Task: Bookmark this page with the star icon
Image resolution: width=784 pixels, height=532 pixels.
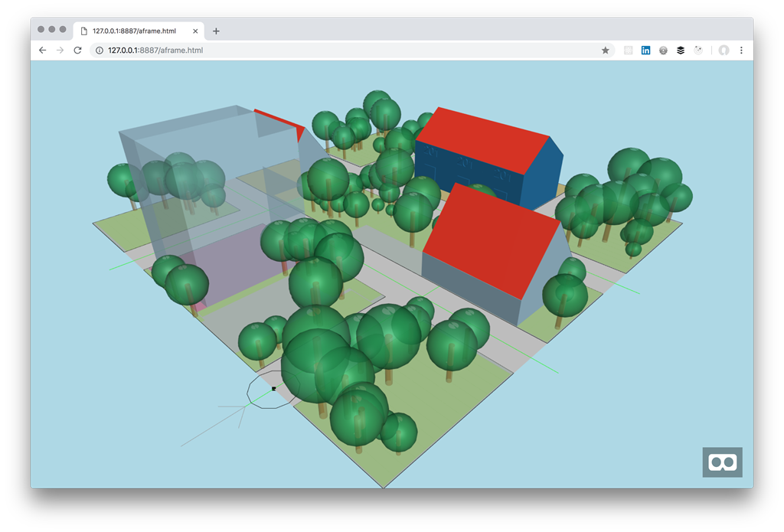Action: tap(605, 51)
